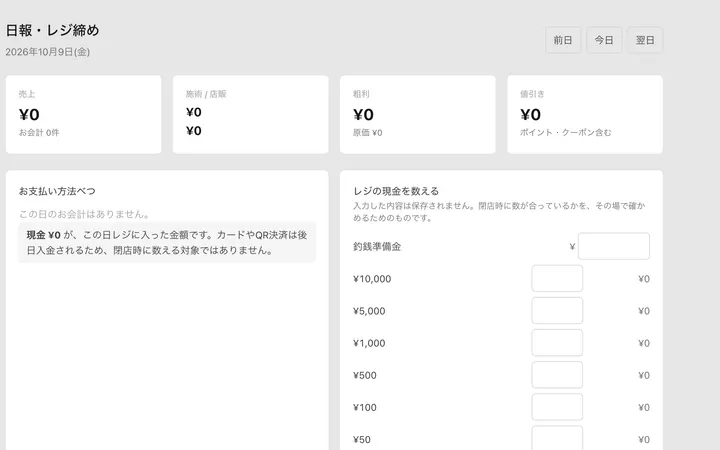Click the ¥500 count input field
The height and width of the screenshot is (450, 720).
coord(557,375)
